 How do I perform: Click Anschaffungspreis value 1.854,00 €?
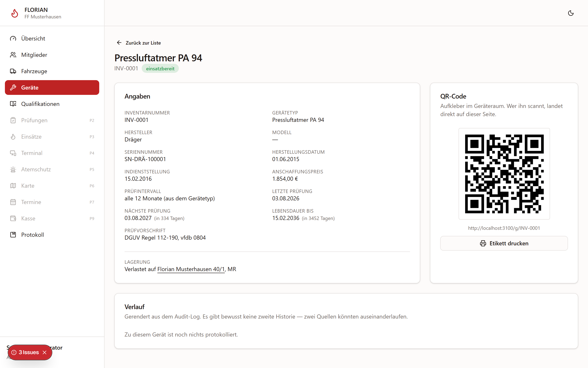click(x=285, y=179)
